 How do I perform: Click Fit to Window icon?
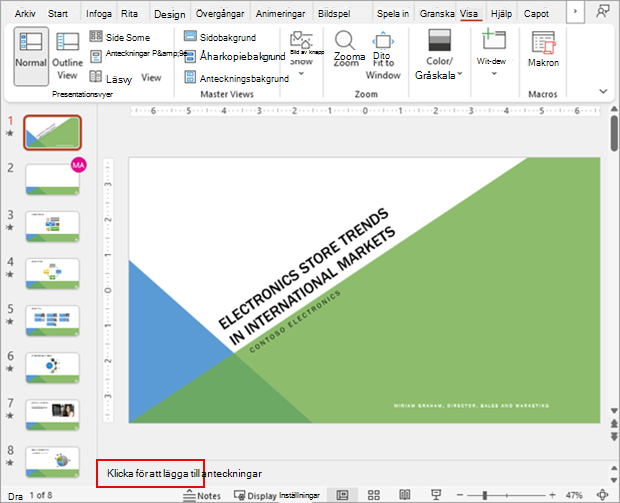pyautogui.click(x=383, y=40)
